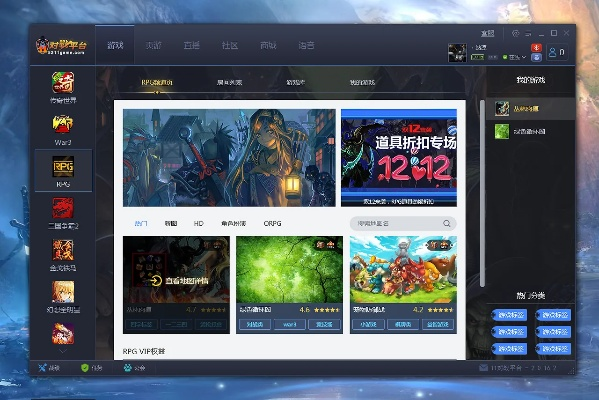Open the 12.12 道具折扣专场 promo banner

pyautogui.click(x=399, y=158)
